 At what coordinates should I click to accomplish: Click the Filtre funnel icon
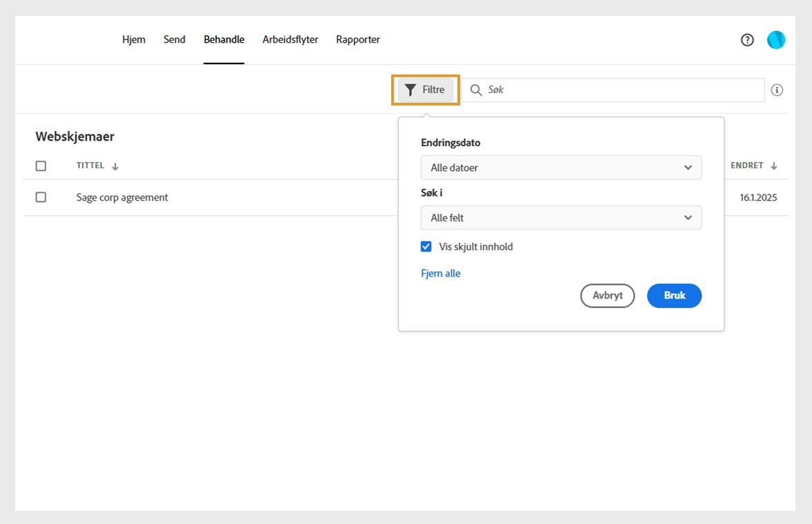(412, 89)
